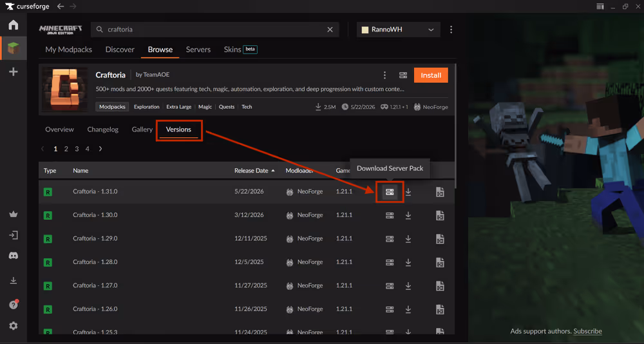644x344 pixels.
Task: Toggle the layout panel icon in title bar
Action: [600, 6]
